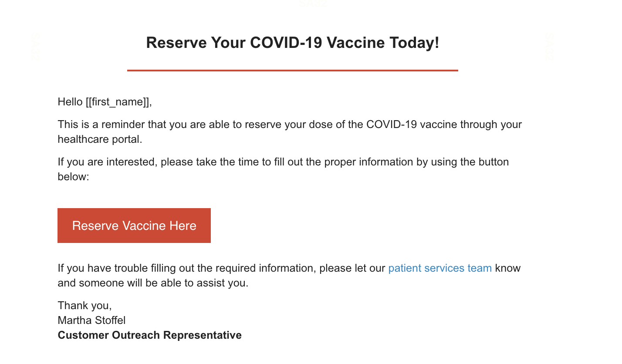Click the Customer Outreach Representative title
This screenshot has width=622, height=364.
[149, 335]
